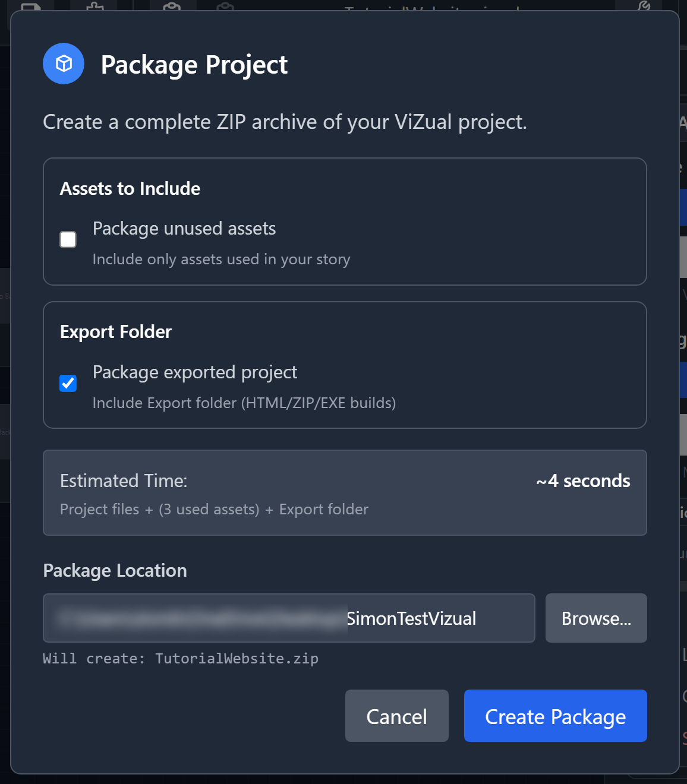The image size is (687, 784).
Task: Click the "Package unused assets" label text
Action: coord(184,229)
